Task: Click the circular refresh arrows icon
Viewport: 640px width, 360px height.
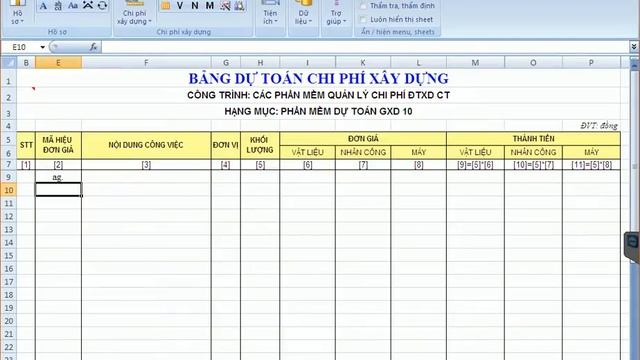Action: click(102, 6)
